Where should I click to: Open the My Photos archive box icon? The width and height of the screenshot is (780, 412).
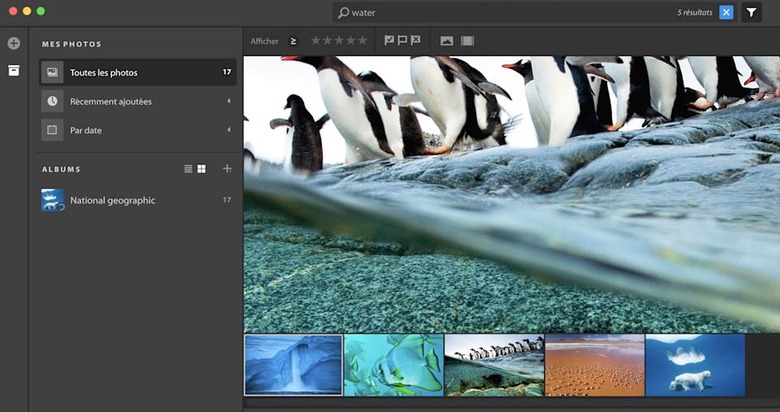14,70
